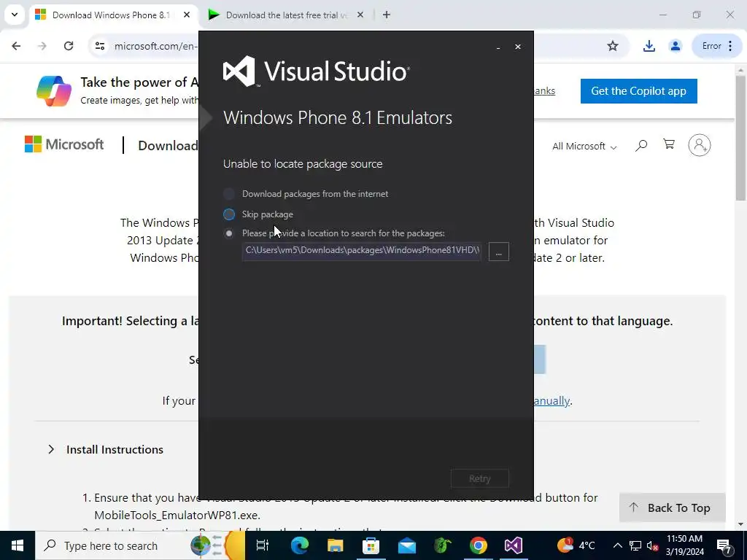Open the site information icon in address bar
The image size is (747, 560).
tap(99, 46)
